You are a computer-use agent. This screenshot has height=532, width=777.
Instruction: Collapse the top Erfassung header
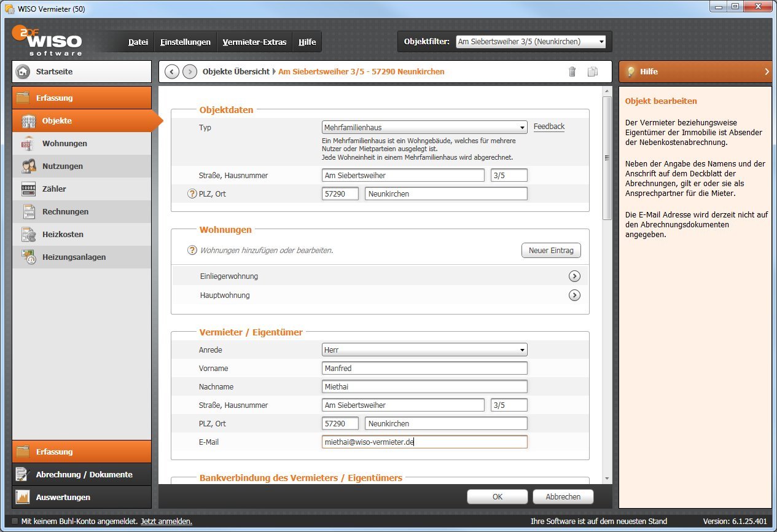(x=82, y=98)
